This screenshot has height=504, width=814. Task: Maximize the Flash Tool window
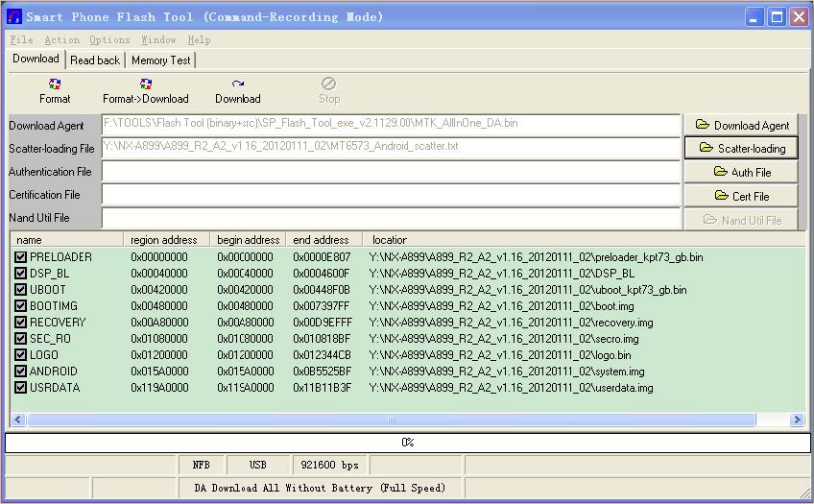click(x=777, y=17)
